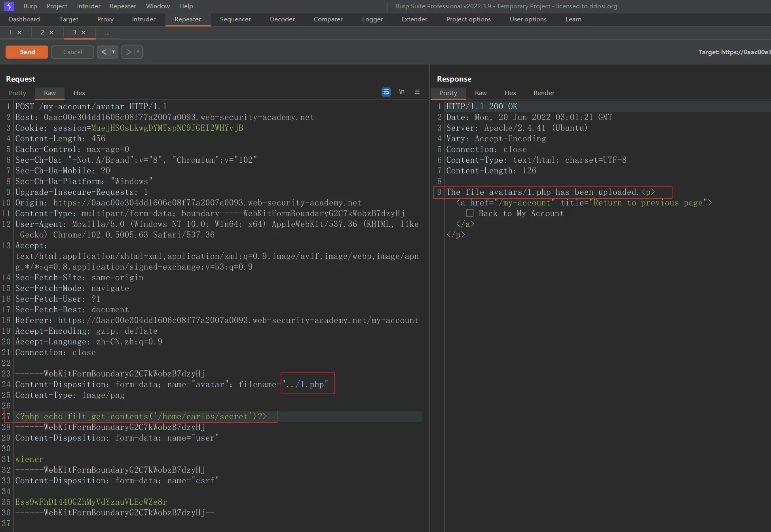Click the Burp Suite lightning logo icon
This screenshot has height=532, width=771.
tap(9, 6)
